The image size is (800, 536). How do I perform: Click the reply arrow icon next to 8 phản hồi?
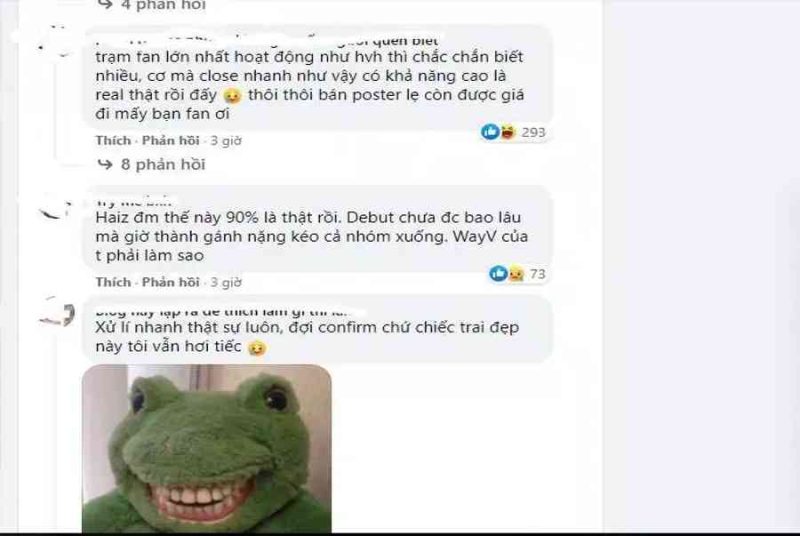click(x=105, y=164)
